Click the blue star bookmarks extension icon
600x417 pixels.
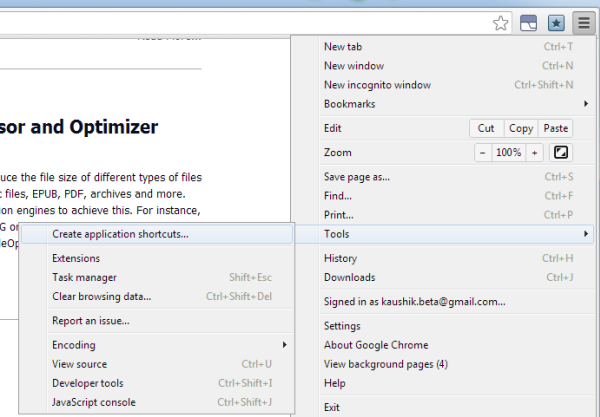(x=556, y=23)
